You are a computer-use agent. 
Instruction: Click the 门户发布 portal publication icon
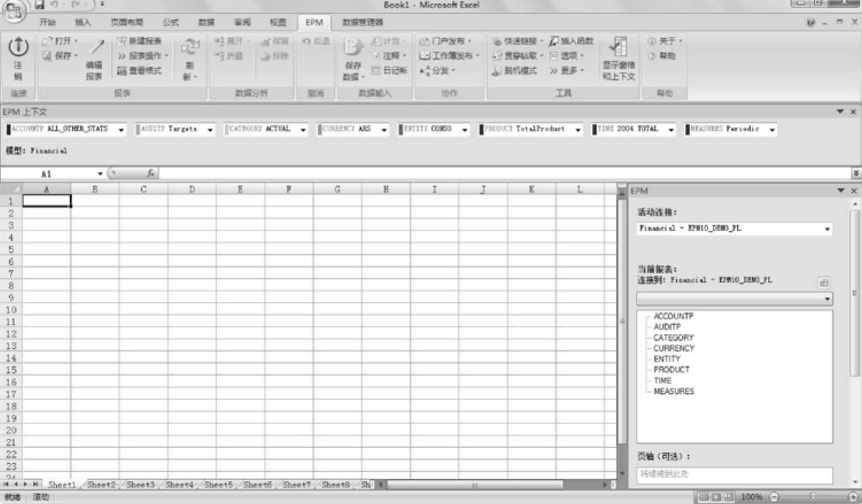point(425,41)
